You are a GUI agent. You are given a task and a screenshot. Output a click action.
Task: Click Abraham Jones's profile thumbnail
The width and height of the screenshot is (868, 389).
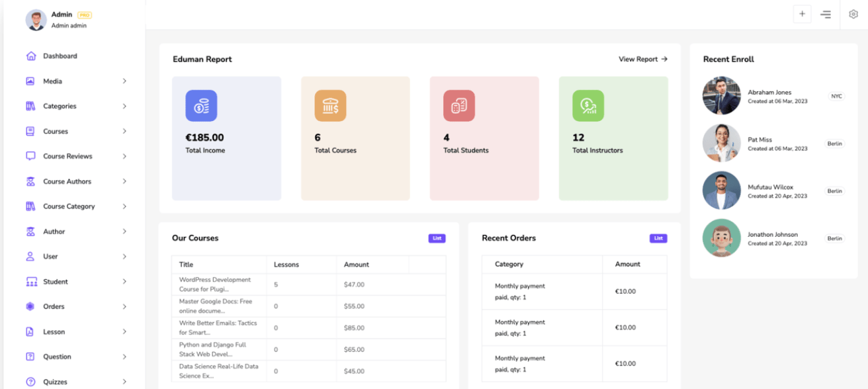pyautogui.click(x=721, y=95)
